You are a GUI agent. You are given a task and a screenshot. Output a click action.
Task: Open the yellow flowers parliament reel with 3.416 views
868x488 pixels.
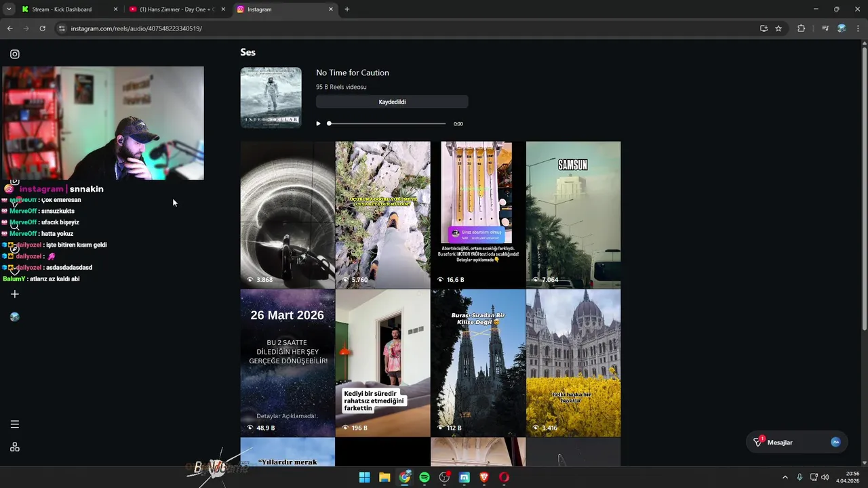pyautogui.click(x=574, y=363)
